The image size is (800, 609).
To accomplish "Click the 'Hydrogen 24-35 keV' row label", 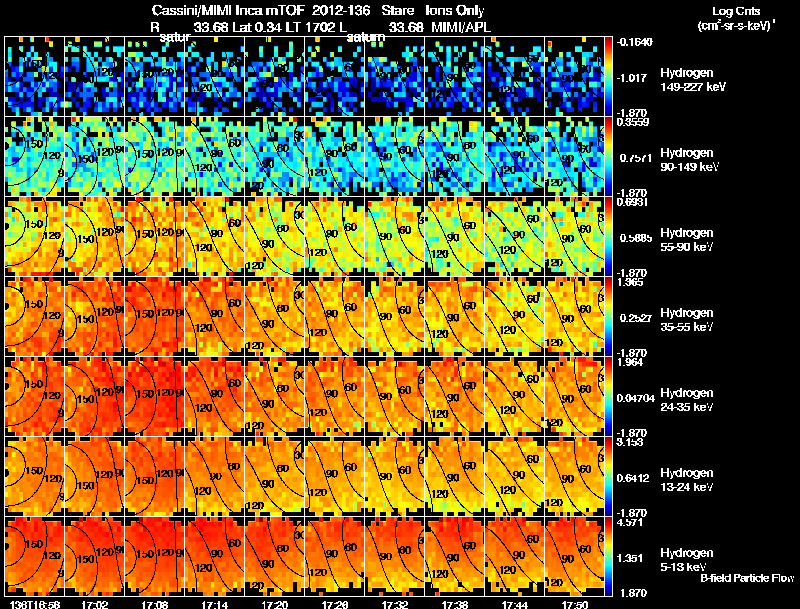I will (x=687, y=400).
